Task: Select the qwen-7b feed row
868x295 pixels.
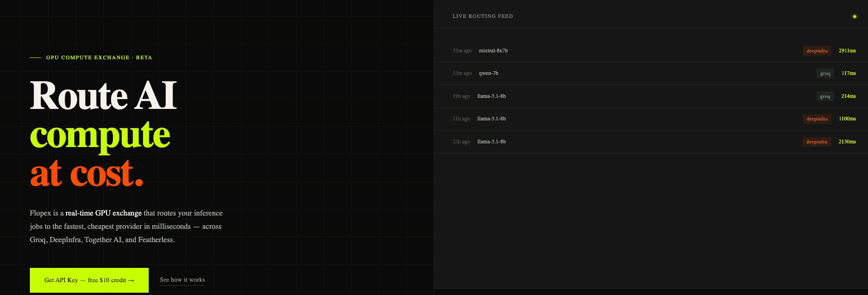Action: [651, 74]
